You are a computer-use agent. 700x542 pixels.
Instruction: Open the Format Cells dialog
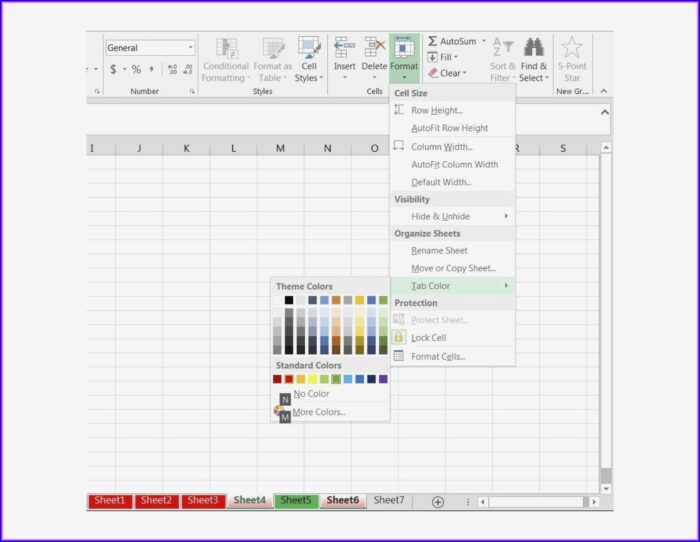(453, 356)
